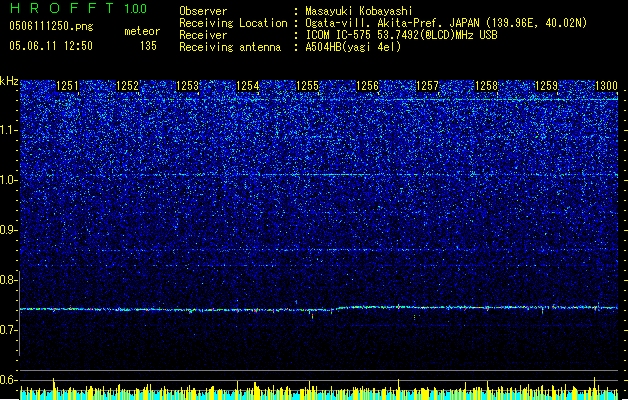Click the meteor count 135

point(148,46)
